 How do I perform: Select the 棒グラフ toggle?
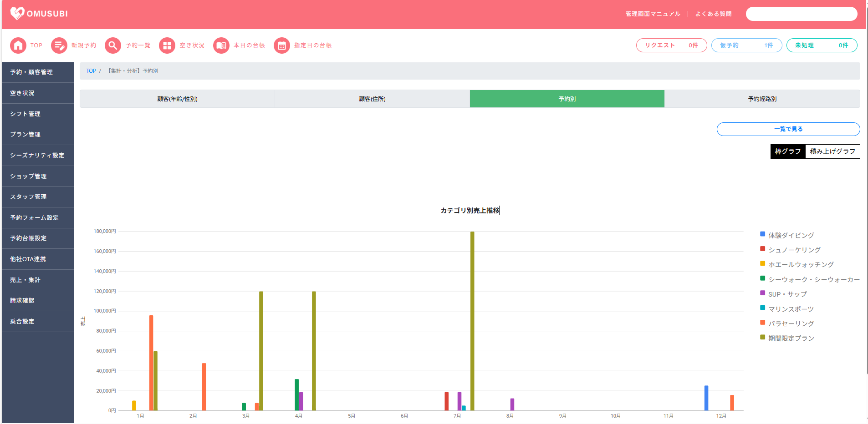(x=788, y=151)
